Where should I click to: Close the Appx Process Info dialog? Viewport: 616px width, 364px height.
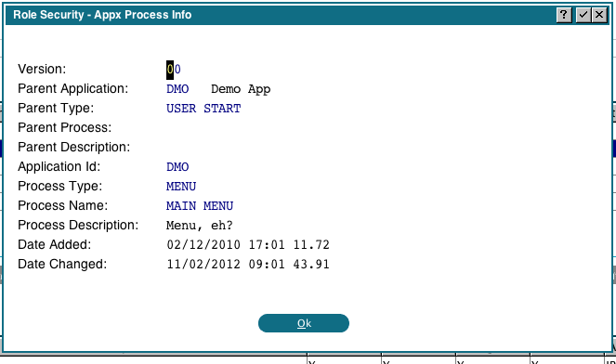[x=599, y=15]
